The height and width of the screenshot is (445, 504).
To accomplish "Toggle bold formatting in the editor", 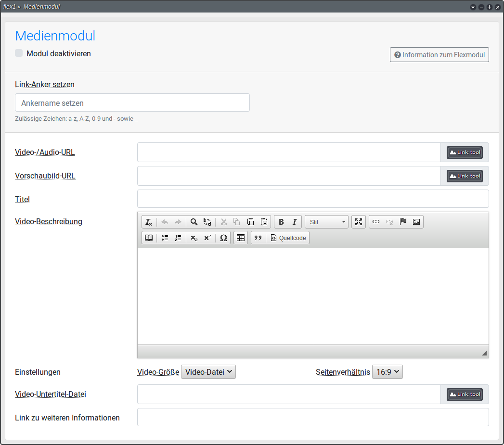I will 281,222.
